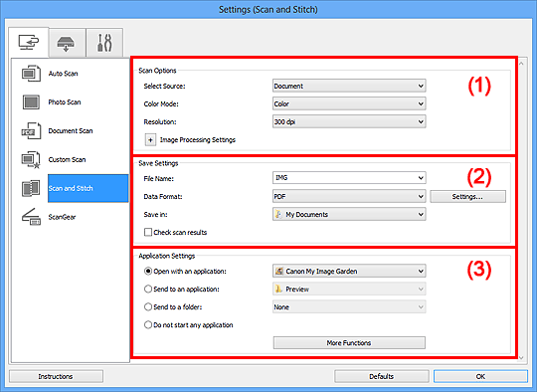Click the Scan and Stitch icon

tap(31, 188)
